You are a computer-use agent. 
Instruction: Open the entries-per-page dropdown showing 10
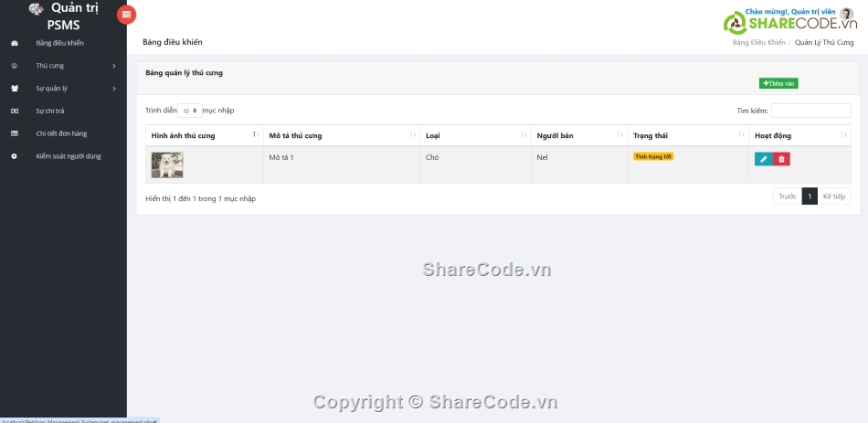coord(190,111)
